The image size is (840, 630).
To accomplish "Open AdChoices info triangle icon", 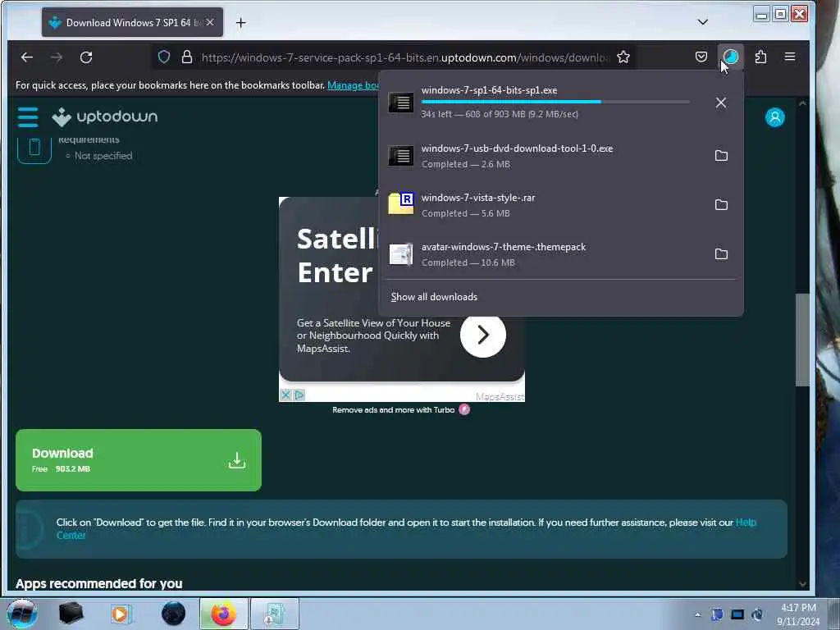I will (299, 395).
